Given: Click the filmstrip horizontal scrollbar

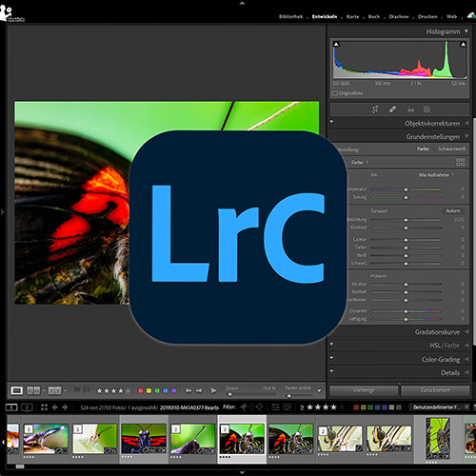Looking at the screenshot, I should point(20,466).
